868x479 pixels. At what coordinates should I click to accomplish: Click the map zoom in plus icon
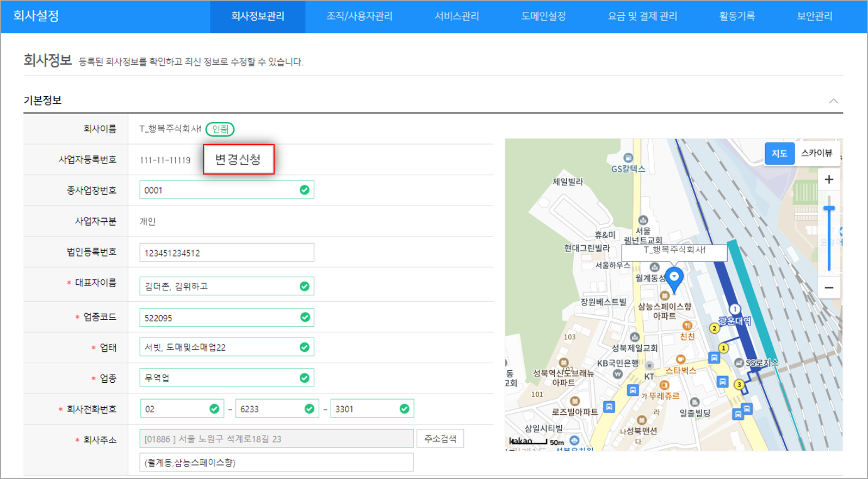(829, 179)
